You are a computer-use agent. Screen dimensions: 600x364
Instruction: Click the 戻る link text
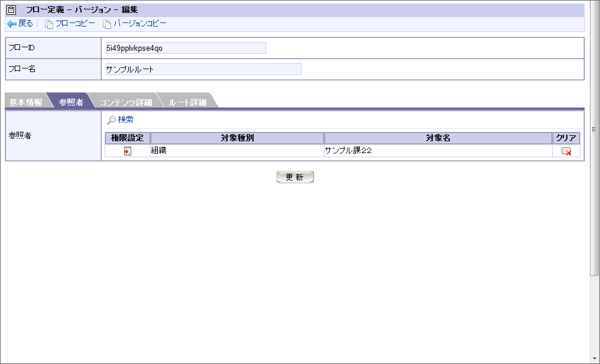(25, 24)
